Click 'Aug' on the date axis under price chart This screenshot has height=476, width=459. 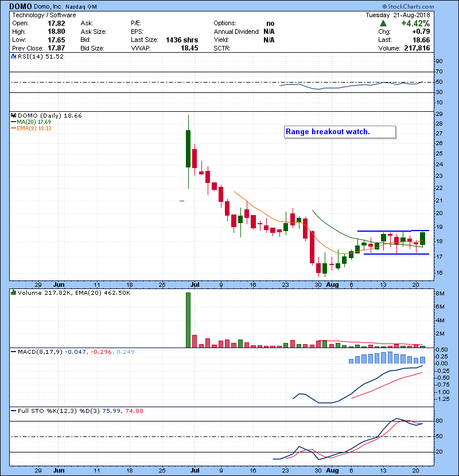click(x=332, y=285)
